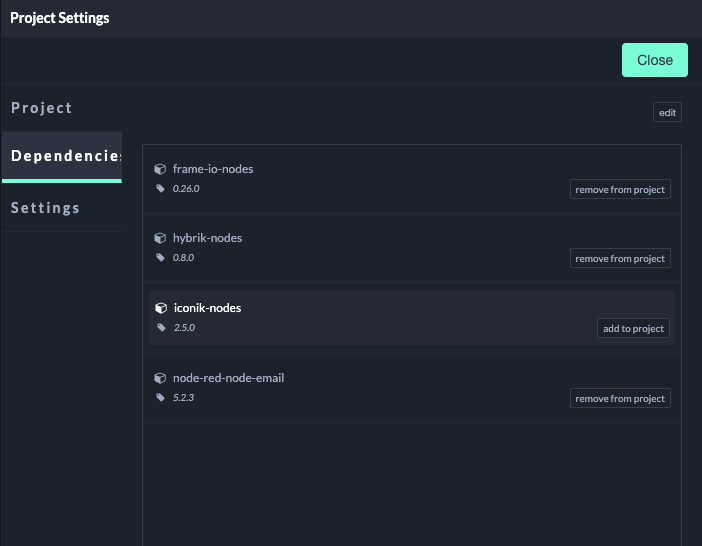Click the node-red-node-email package cube icon
The height and width of the screenshot is (546, 702).
[160, 378]
